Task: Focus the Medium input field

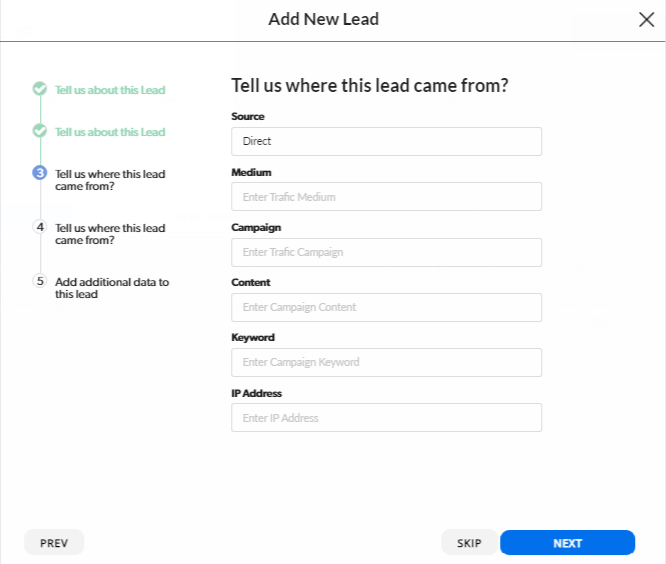Action: (x=386, y=197)
